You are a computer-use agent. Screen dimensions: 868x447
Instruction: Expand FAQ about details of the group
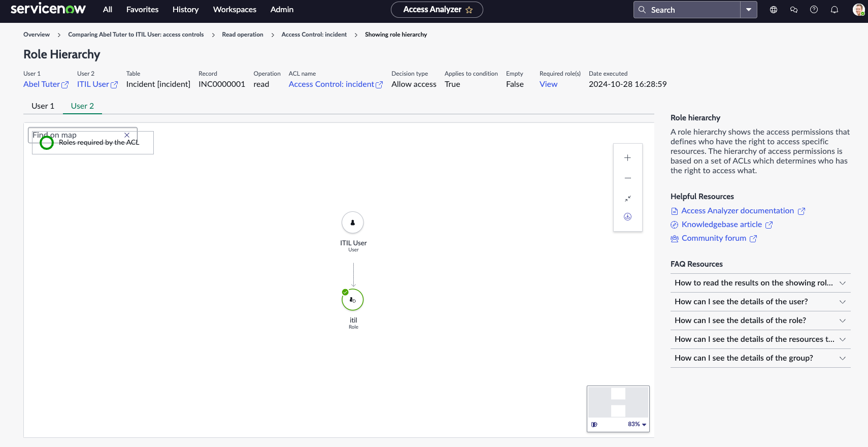tap(760, 358)
